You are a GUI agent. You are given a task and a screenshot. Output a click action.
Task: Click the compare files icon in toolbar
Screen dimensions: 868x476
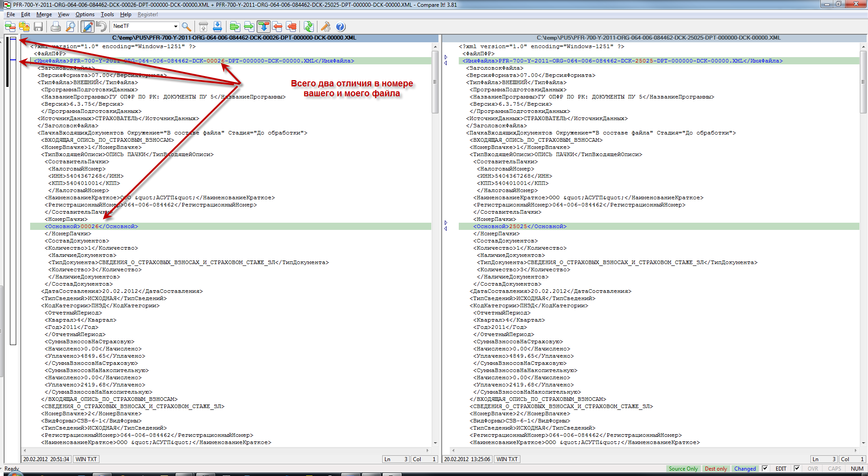pos(10,27)
